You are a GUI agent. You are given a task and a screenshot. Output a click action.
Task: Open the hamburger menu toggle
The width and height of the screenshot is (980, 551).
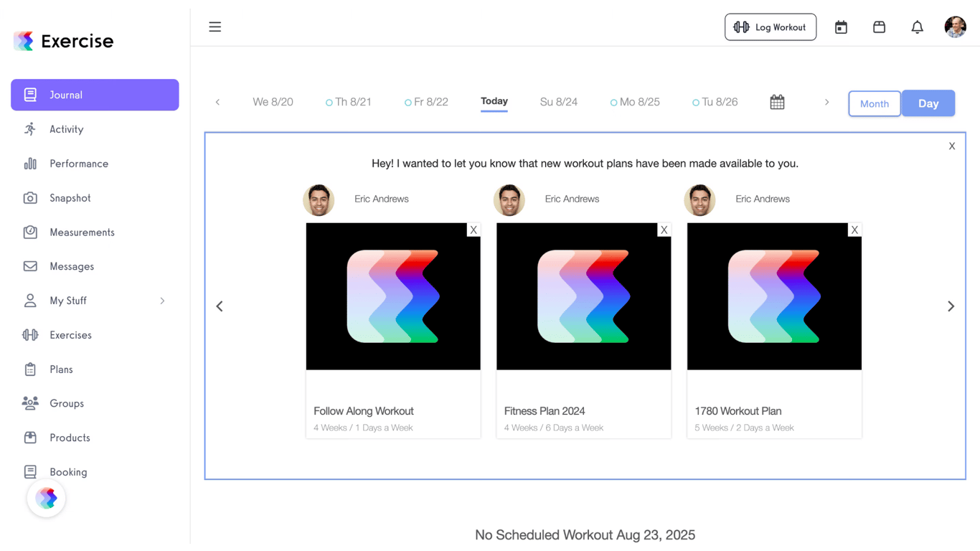(x=215, y=27)
